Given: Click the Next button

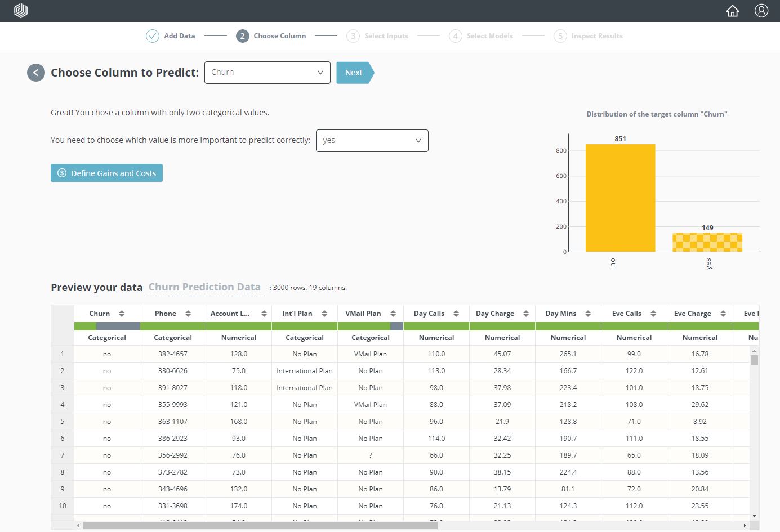Looking at the screenshot, I should pos(355,73).
